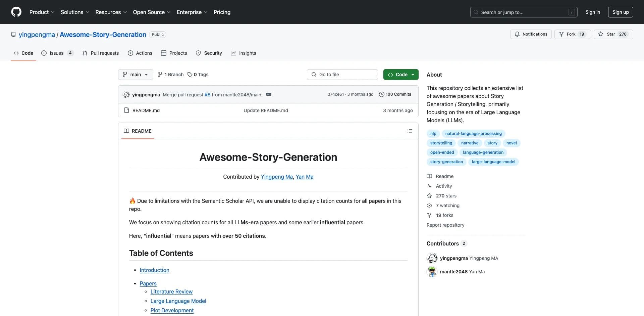Open the Activity link in About
644x316 pixels.
coord(439,186)
